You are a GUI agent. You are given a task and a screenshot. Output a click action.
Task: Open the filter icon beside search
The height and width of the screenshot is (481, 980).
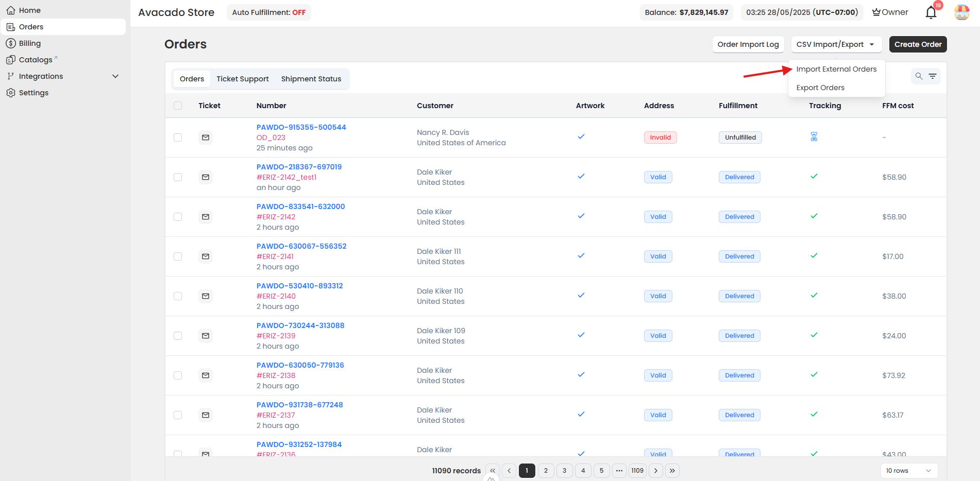[x=933, y=76]
